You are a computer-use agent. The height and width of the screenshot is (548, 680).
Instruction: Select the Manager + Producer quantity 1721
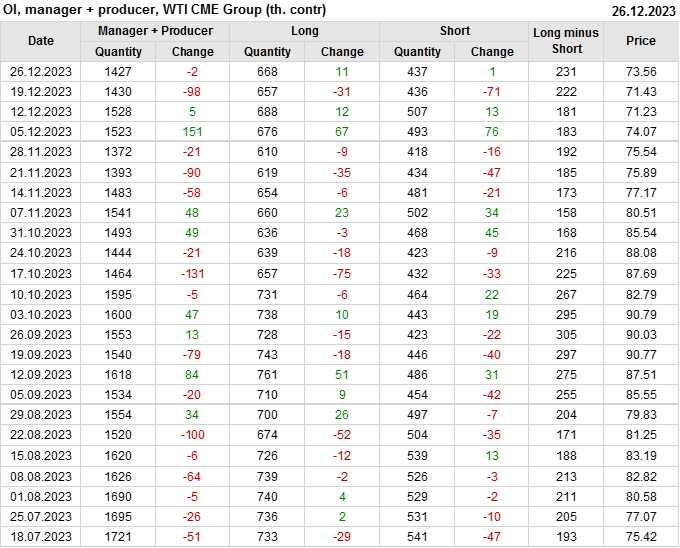tap(118, 538)
